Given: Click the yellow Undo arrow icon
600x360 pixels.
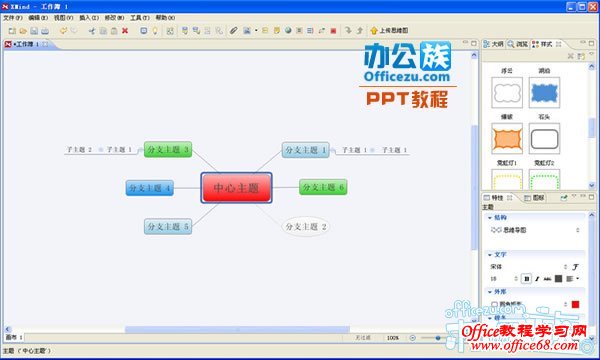Looking at the screenshot, I should click(63, 31).
